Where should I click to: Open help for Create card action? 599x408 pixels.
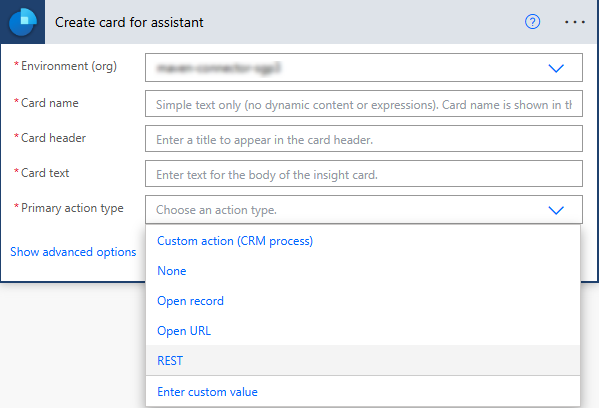[x=532, y=22]
